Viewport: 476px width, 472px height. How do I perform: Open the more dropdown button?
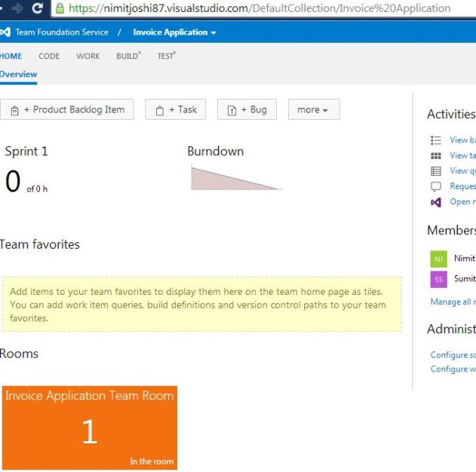point(313,109)
